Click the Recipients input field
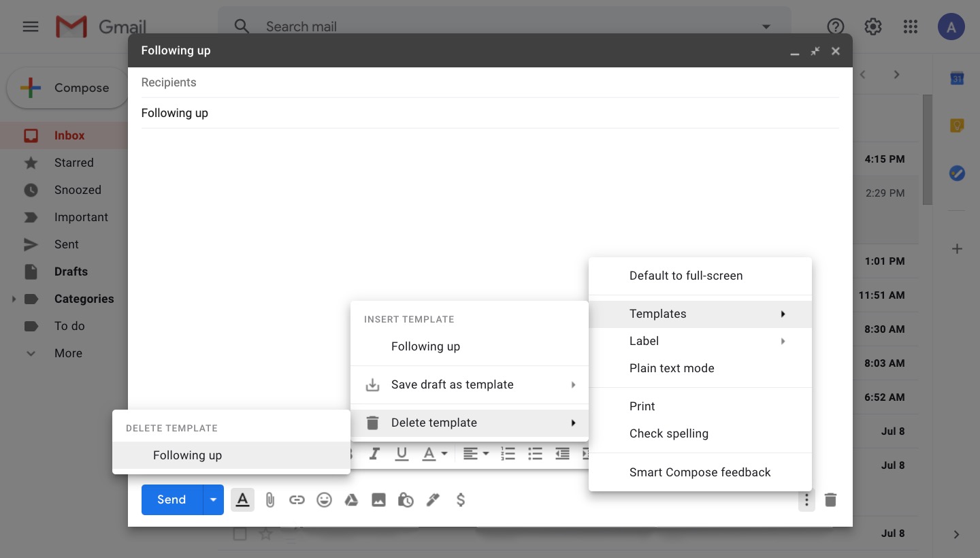This screenshot has height=558, width=980. click(x=490, y=82)
